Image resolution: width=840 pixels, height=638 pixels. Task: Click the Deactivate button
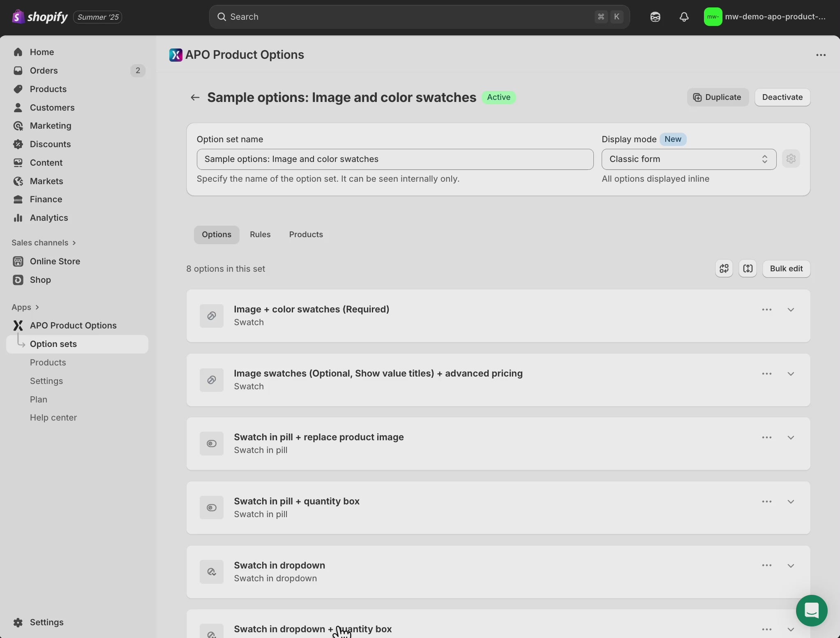(782, 97)
